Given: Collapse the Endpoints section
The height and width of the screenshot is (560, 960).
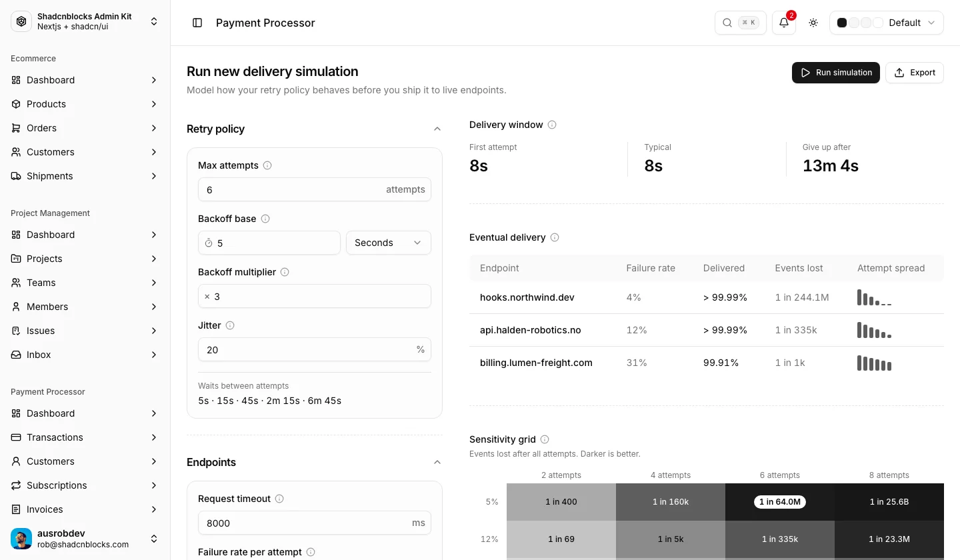Looking at the screenshot, I should [437, 462].
